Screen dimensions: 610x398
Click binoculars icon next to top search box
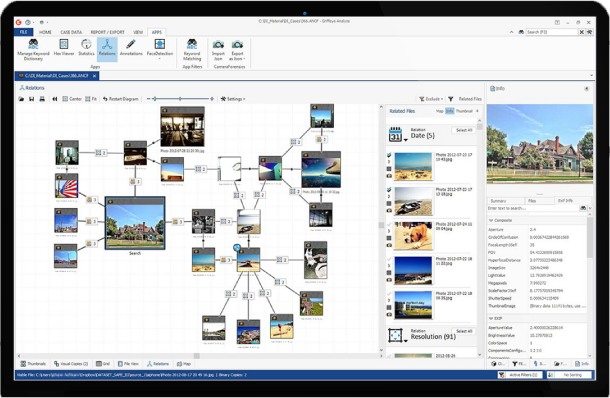[521, 32]
